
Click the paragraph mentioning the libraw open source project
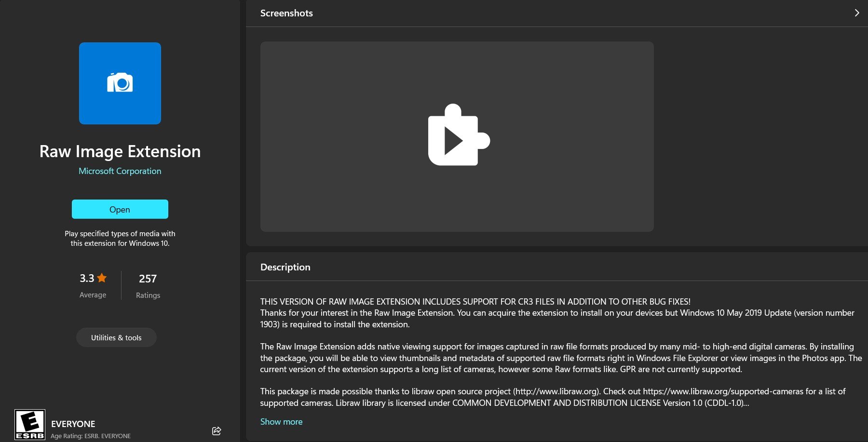[553, 397]
